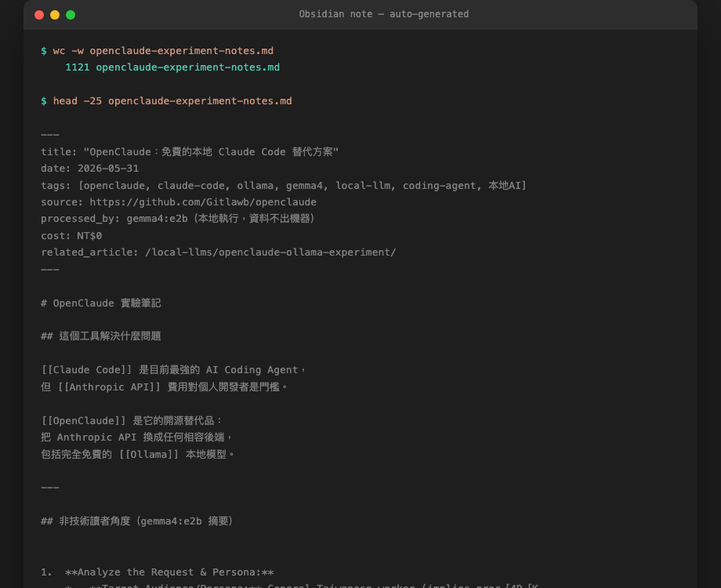Click the '[[Anthropic API]]' wikilink text
Screen dimensions: 721x588
[109, 387]
